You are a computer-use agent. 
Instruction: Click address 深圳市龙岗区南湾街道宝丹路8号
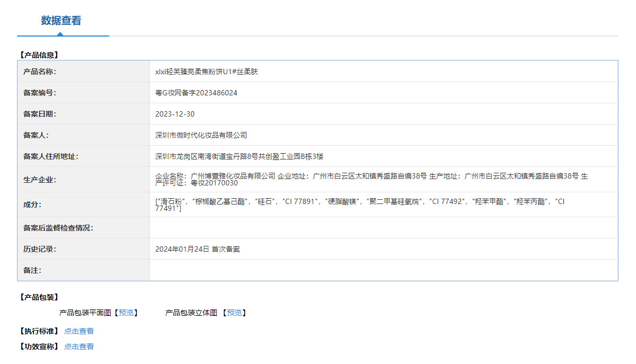click(x=239, y=156)
